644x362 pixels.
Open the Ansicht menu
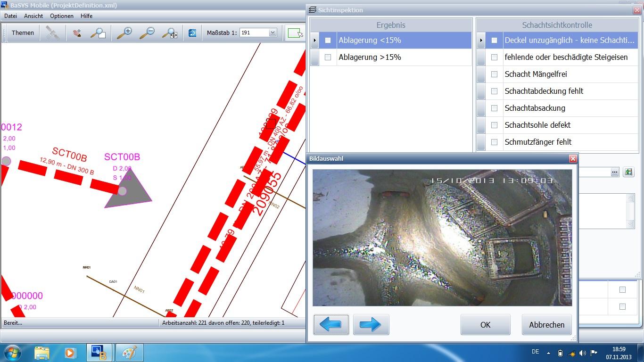33,16
